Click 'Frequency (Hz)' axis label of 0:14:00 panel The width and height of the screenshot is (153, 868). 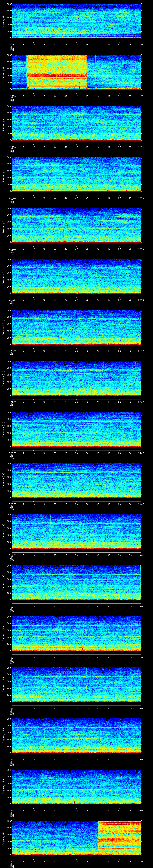pyautogui.click(x=3, y=21)
